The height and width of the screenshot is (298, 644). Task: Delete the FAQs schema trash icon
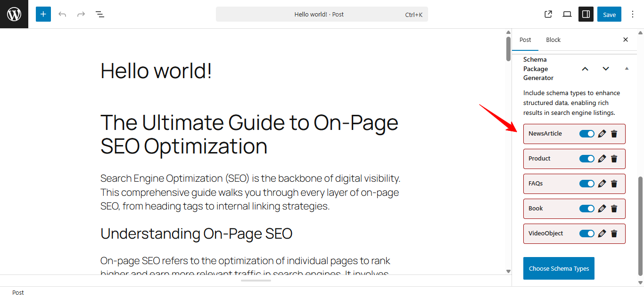[614, 184]
